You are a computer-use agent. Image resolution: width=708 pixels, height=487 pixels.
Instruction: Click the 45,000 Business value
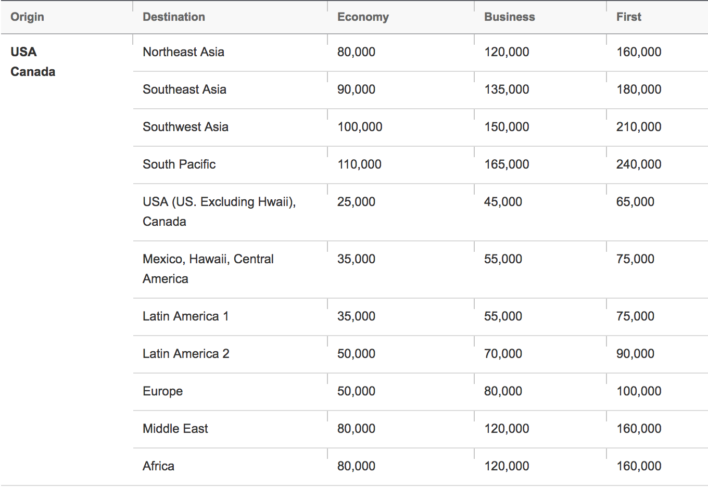503,202
